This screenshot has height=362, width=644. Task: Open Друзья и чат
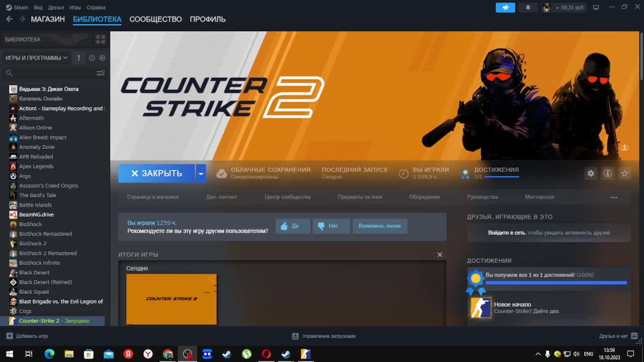click(617, 336)
